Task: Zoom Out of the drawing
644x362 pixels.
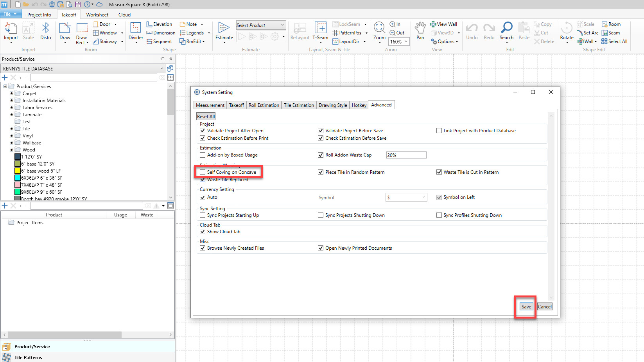Action: tap(397, 33)
